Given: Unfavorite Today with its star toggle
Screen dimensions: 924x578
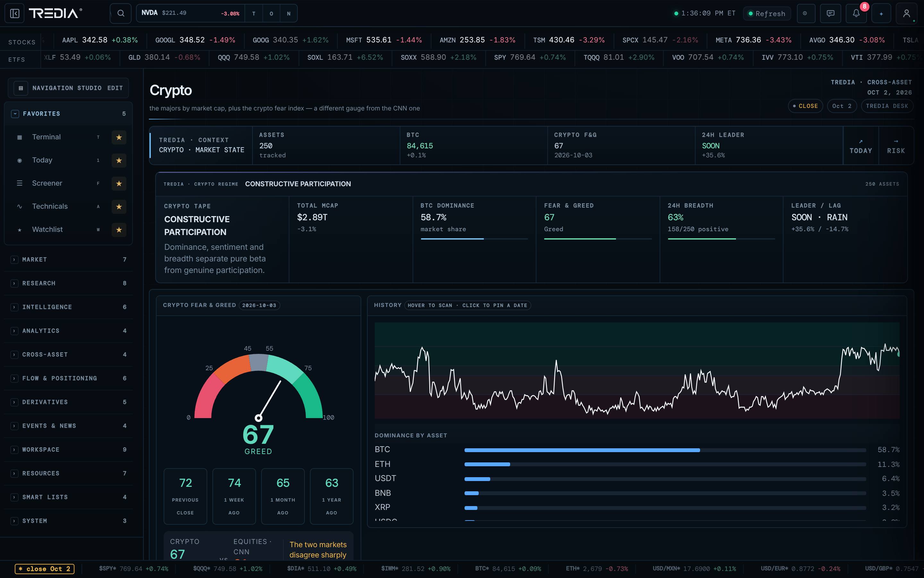Looking at the screenshot, I should tap(119, 160).
